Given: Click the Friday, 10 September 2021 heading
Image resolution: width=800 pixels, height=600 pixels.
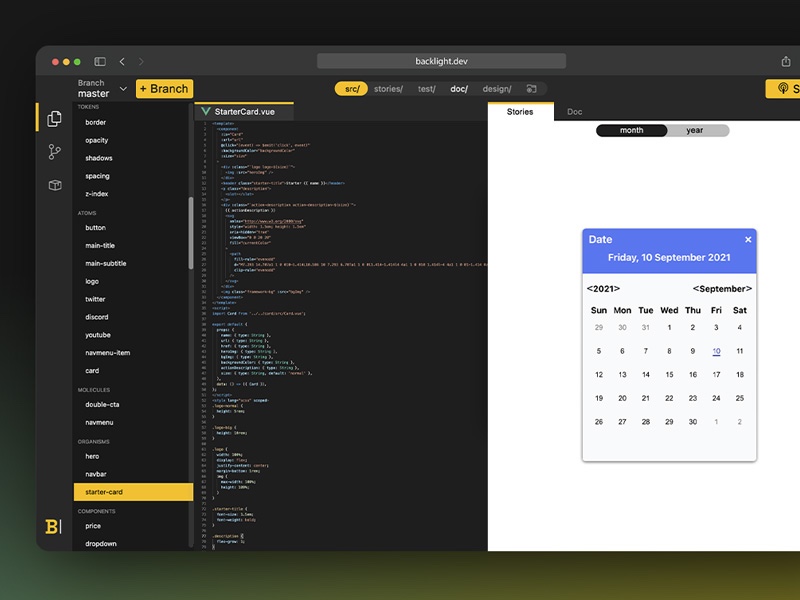Looking at the screenshot, I should [669, 258].
